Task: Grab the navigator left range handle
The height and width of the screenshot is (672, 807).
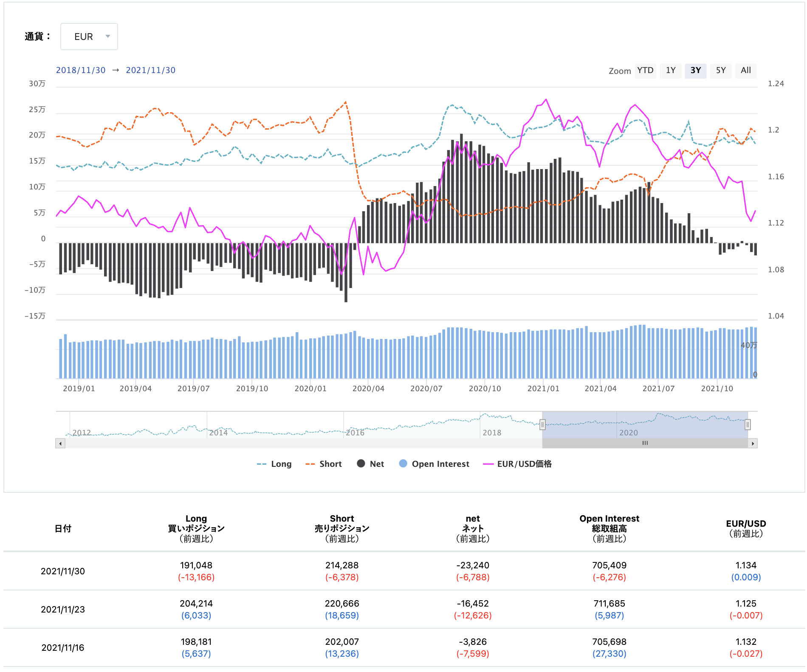Action: [542, 424]
